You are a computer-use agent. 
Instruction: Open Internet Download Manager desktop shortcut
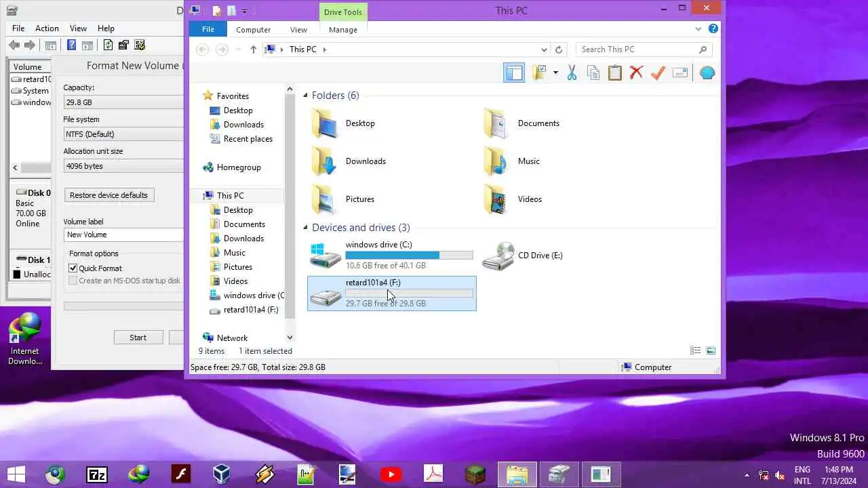pos(24,338)
